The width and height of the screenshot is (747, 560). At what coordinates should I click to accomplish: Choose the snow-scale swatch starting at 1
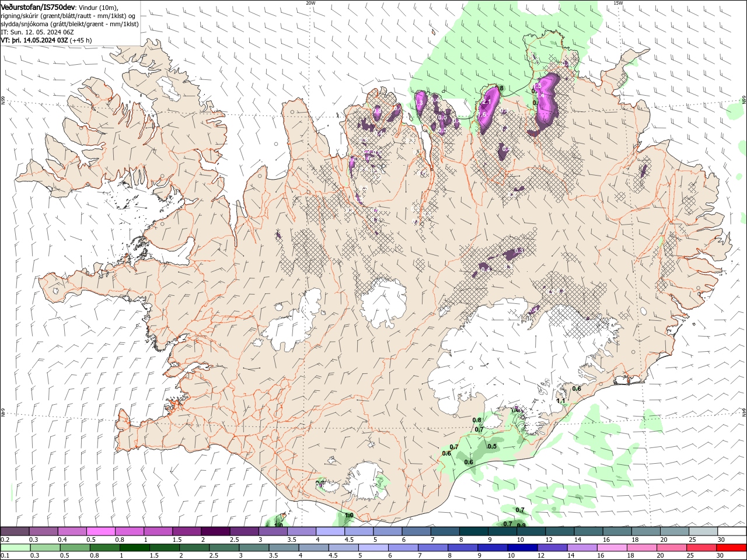[x=158, y=531]
